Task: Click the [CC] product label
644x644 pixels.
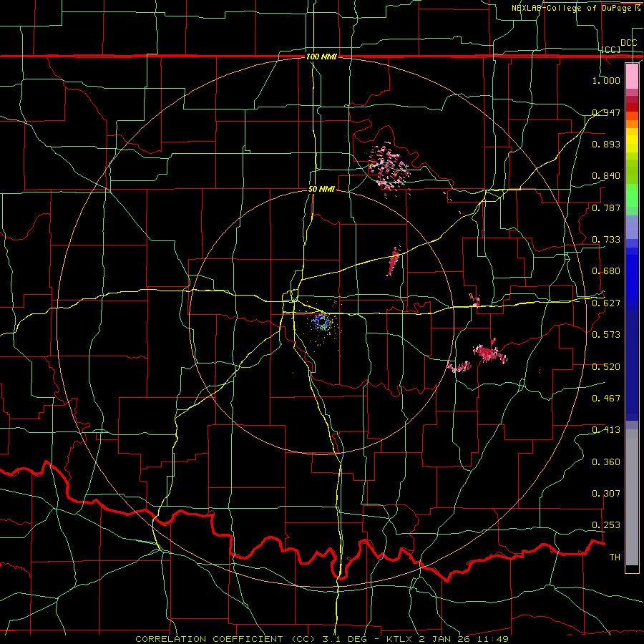Action: point(611,49)
